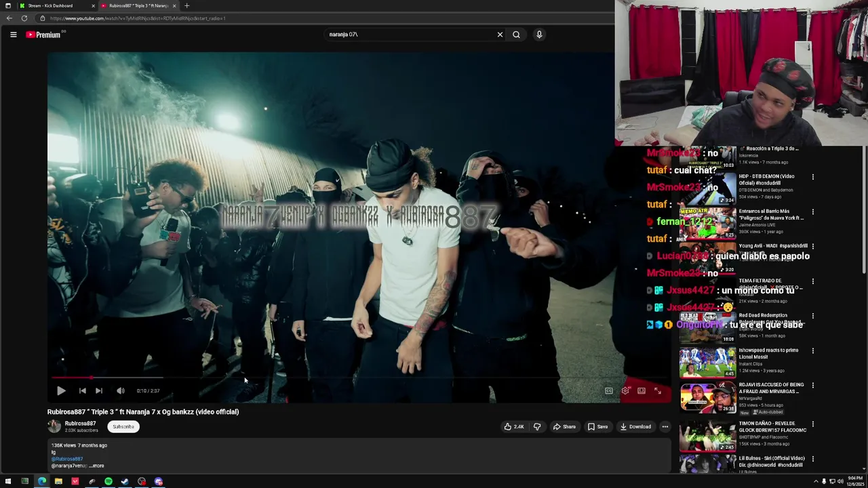The width and height of the screenshot is (868, 488).
Task: Save the video to a playlist
Action: tap(597, 427)
